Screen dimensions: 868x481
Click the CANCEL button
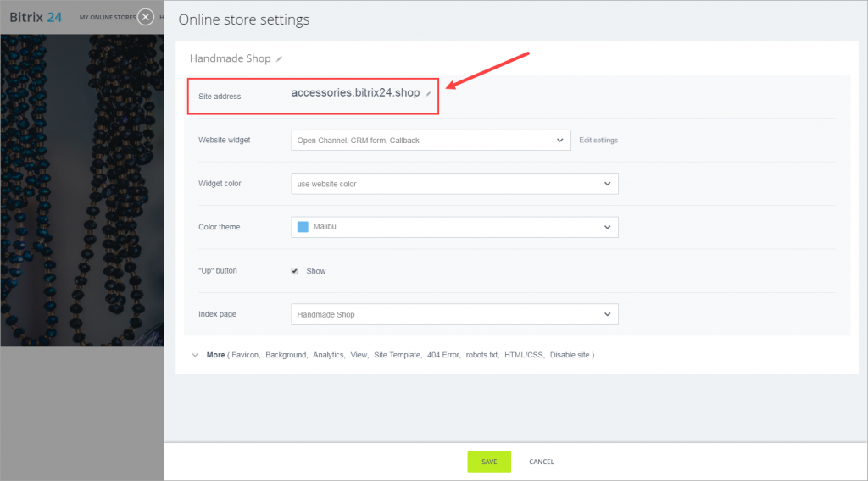[542, 462]
